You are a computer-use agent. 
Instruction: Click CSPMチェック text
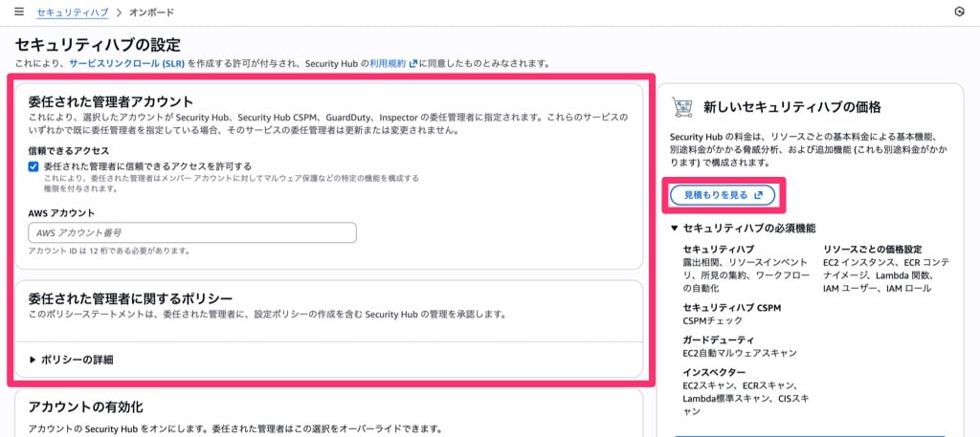point(713,321)
